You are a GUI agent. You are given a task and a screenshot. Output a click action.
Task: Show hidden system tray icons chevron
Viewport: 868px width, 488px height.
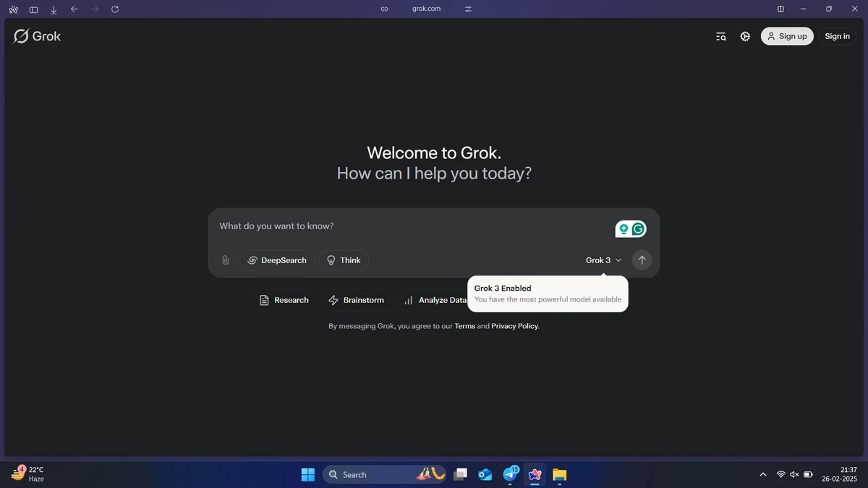point(762,474)
